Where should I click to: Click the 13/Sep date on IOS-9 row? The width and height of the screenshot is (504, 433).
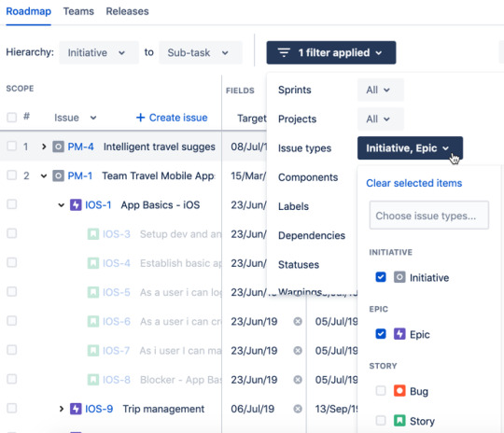336,409
